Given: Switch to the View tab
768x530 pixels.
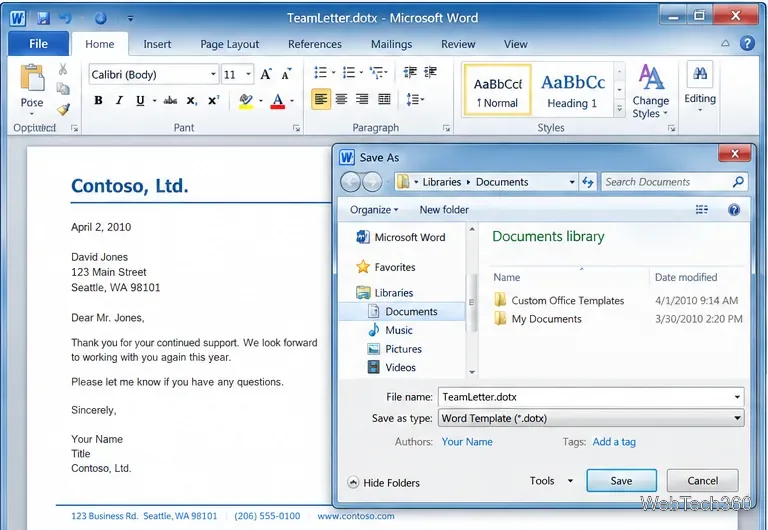Looking at the screenshot, I should [516, 44].
